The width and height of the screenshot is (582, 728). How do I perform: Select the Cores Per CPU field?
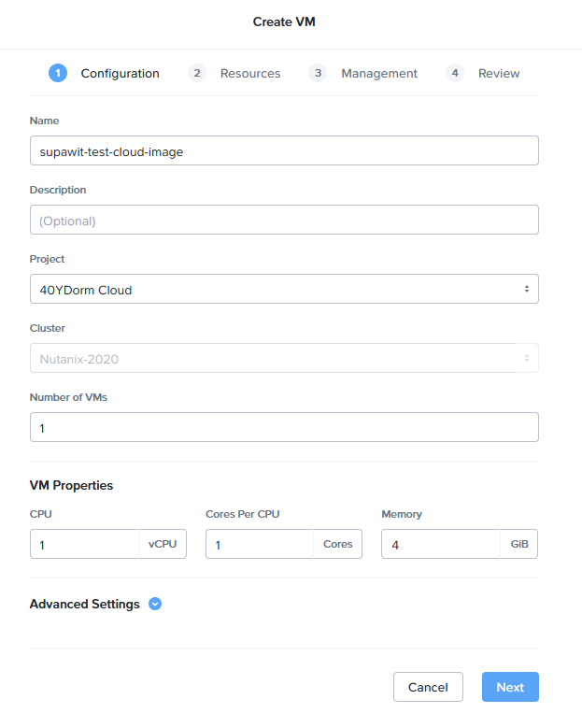coord(260,544)
